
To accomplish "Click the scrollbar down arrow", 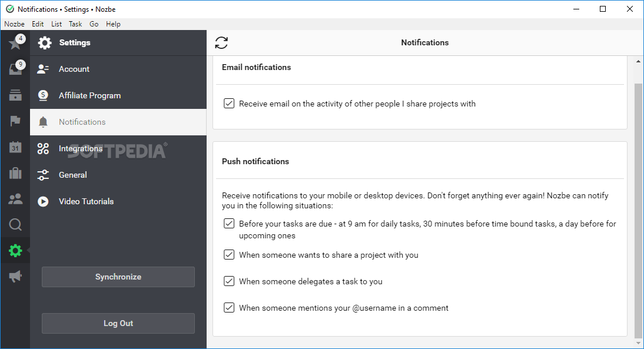I will coord(638,343).
